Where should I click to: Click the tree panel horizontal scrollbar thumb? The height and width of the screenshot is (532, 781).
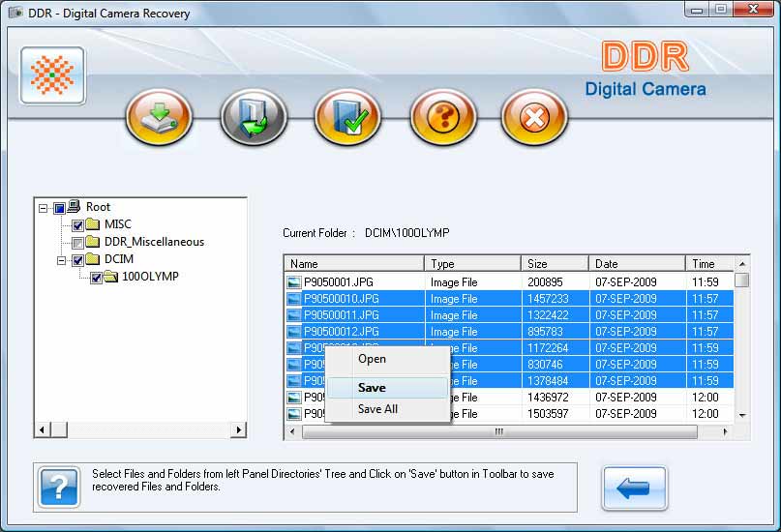pos(59,429)
